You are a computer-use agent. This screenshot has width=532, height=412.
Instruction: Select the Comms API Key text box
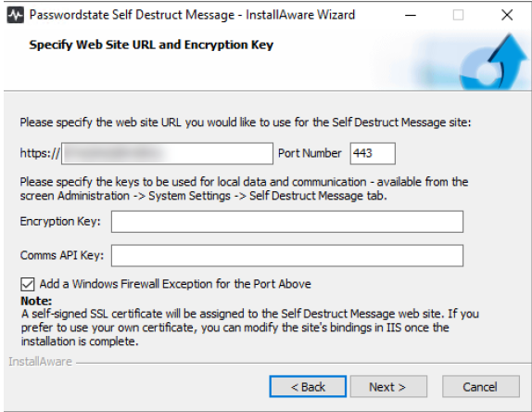tap(287, 255)
